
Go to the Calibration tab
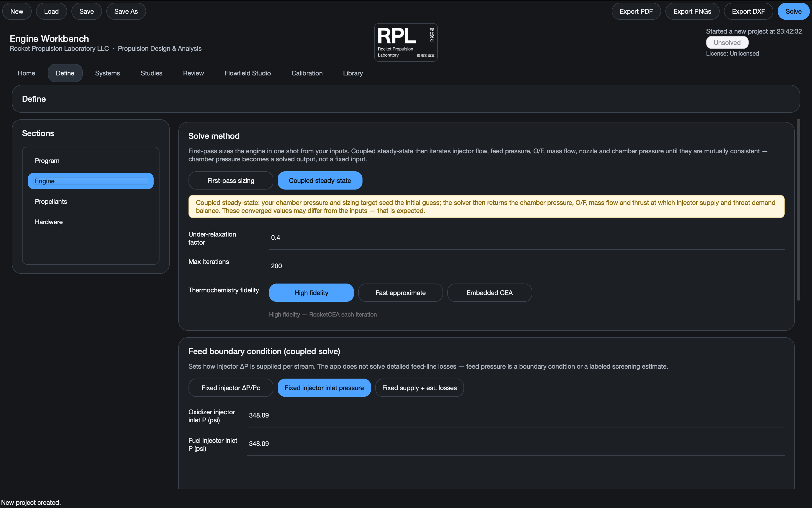click(307, 73)
